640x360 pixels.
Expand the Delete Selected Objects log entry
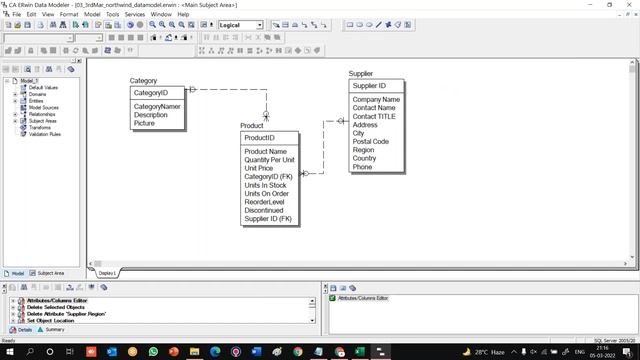coord(13,307)
